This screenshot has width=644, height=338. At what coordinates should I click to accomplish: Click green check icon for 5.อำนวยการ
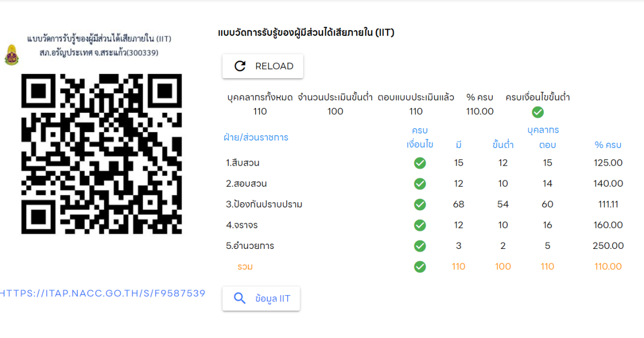(420, 246)
